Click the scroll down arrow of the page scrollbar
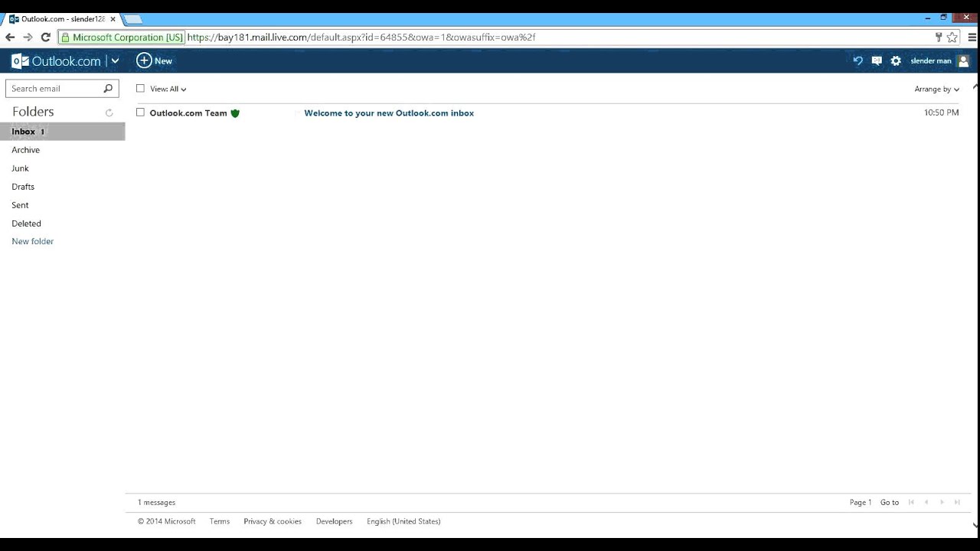Image resolution: width=980 pixels, height=551 pixels. pyautogui.click(x=975, y=525)
